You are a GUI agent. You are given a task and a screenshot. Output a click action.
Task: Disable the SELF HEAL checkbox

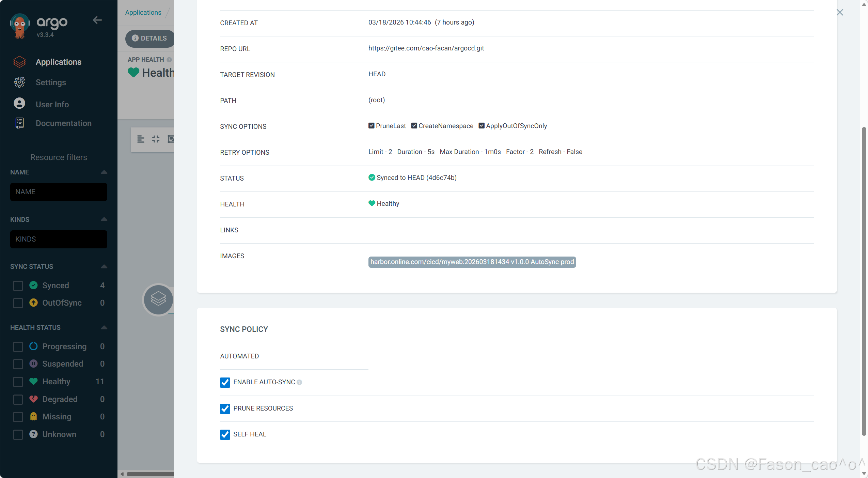225,434
